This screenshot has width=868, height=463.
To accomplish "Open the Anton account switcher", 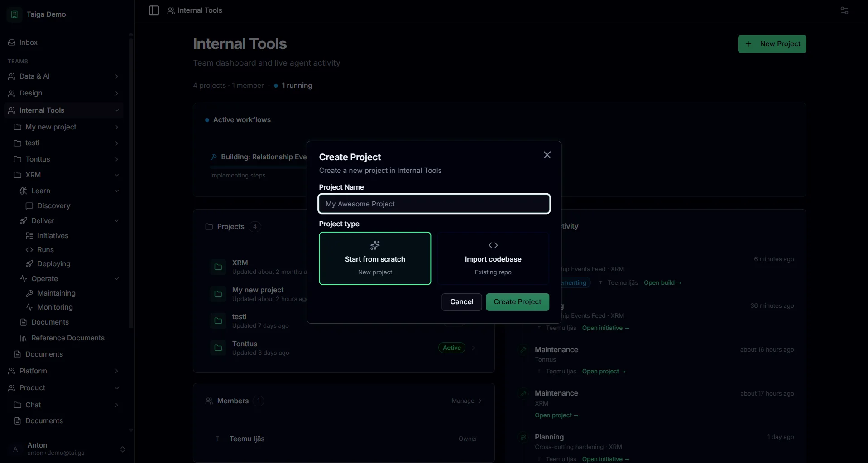I will (x=66, y=449).
